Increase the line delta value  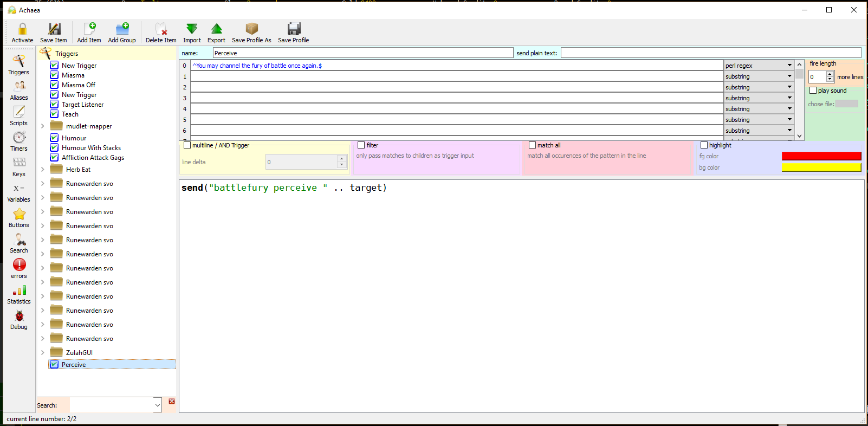pyautogui.click(x=341, y=159)
